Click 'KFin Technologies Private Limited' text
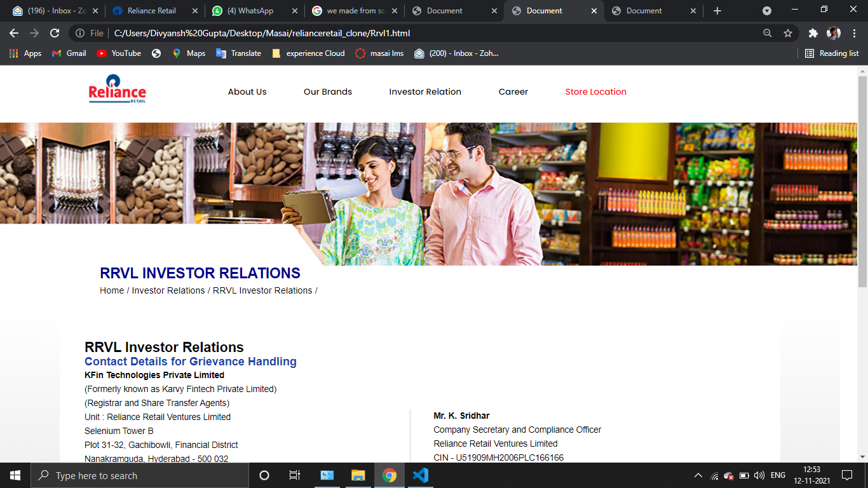Screen dimensions: 868x488 [x=154, y=375]
